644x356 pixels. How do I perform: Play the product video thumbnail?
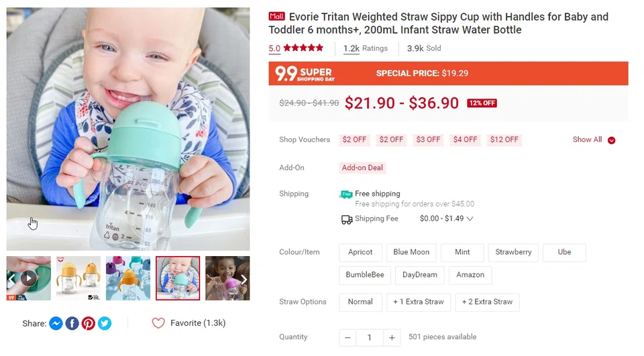click(28, 278)
